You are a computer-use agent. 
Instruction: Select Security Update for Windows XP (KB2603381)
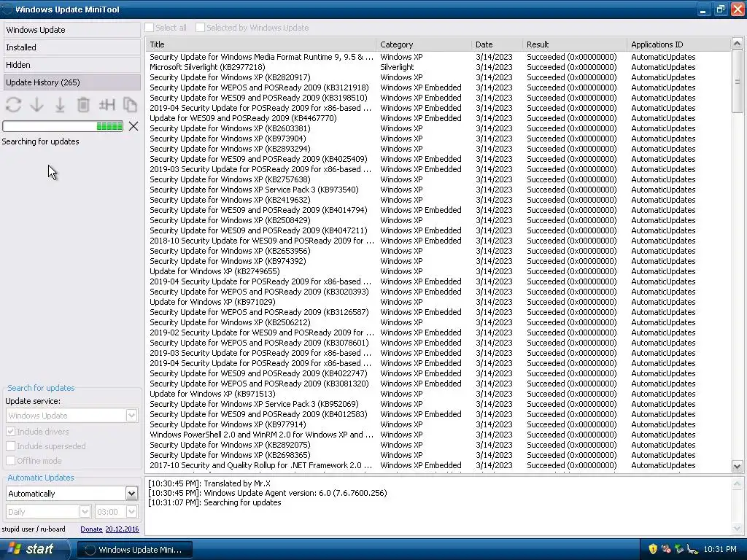pos(438,128)
